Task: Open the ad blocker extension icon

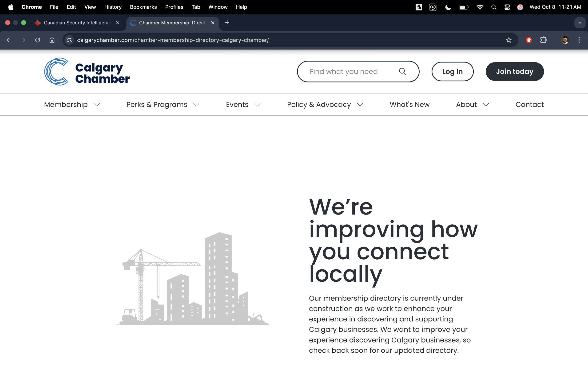Action: [528, 40]
